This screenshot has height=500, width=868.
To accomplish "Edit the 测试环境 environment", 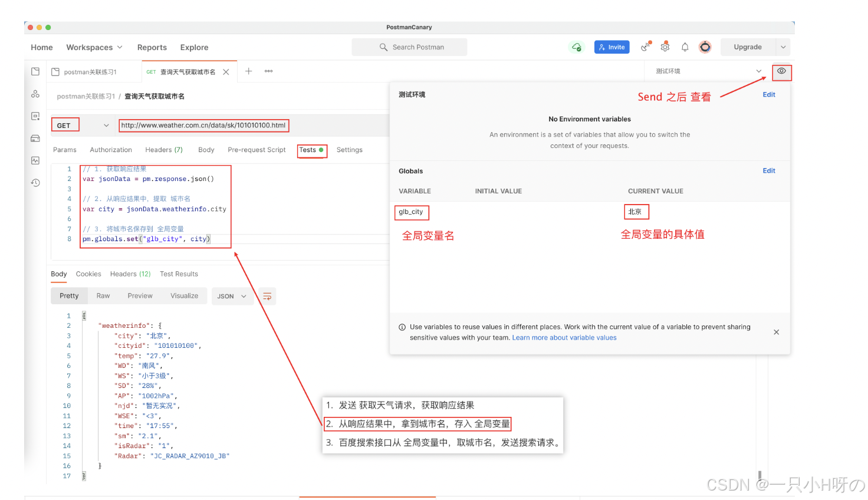I will tap(769, 94).
